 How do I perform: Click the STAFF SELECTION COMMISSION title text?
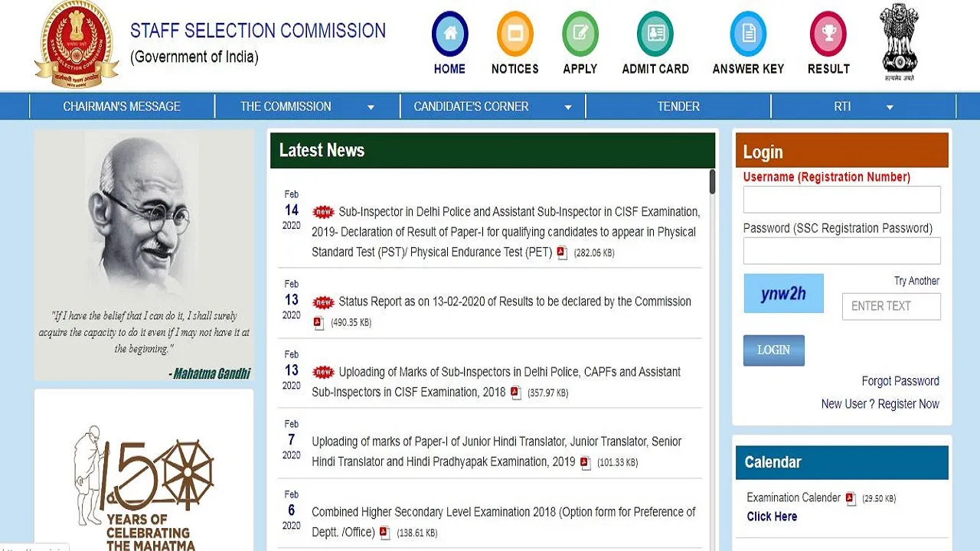click(x=258, y=31)
